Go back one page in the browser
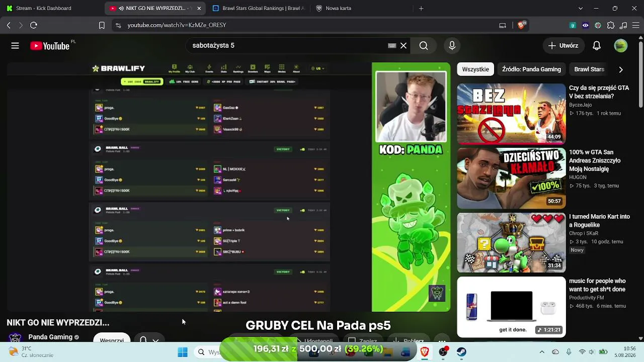The width and height of the screenshot is (644, 362). pyautogui.click(x=9, y=25)
